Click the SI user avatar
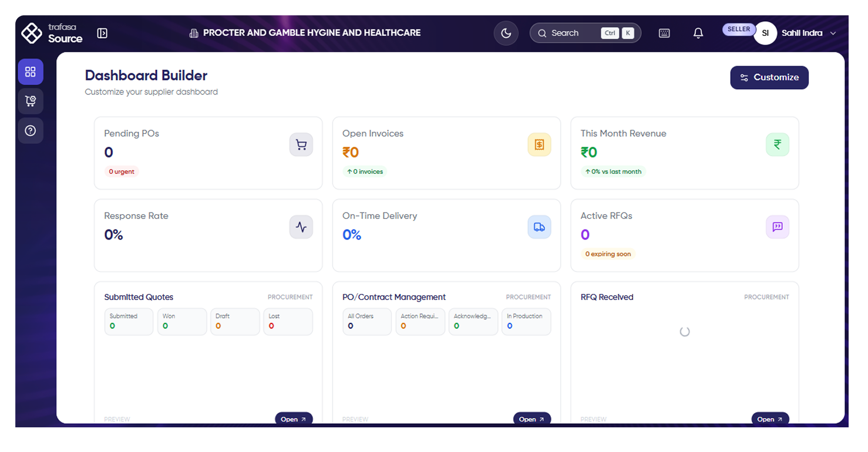This screenshot has width=868, height=452. 765,33
